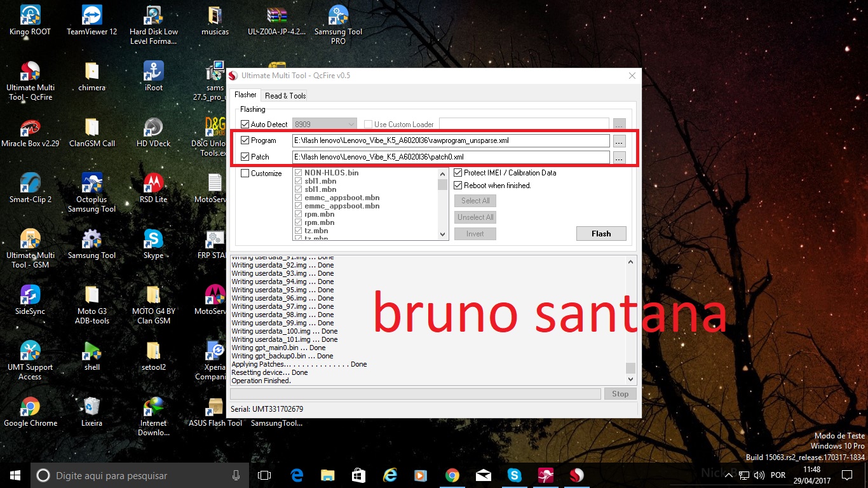Click log panel scrollbar down arrow
Image resolution: width=868 pixels, height=488 pixels.
point(630,379)
